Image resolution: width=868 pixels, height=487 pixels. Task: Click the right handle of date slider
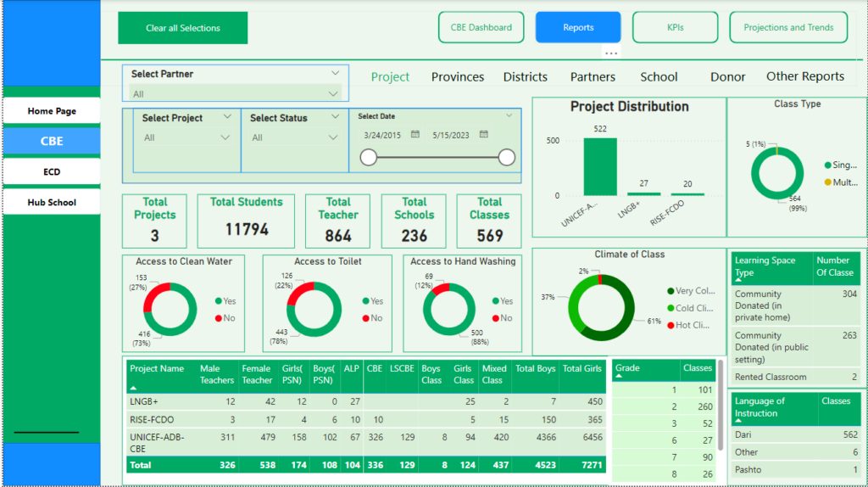[x=507, y=157]
